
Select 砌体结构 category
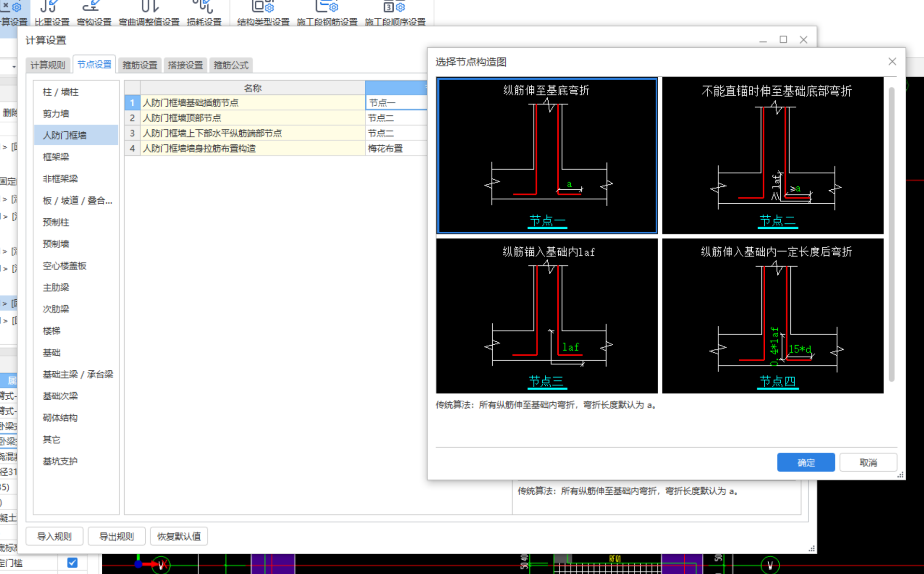(76, 418)
